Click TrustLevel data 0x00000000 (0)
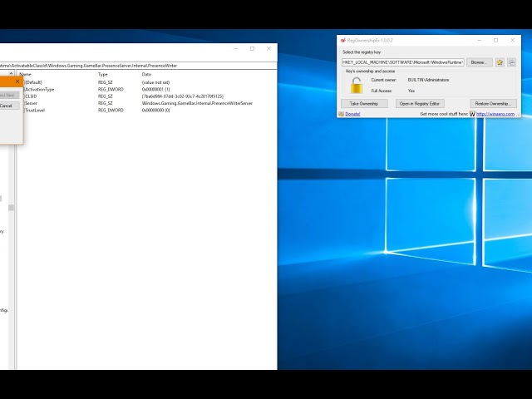532x399 pixels. (155, 111)
